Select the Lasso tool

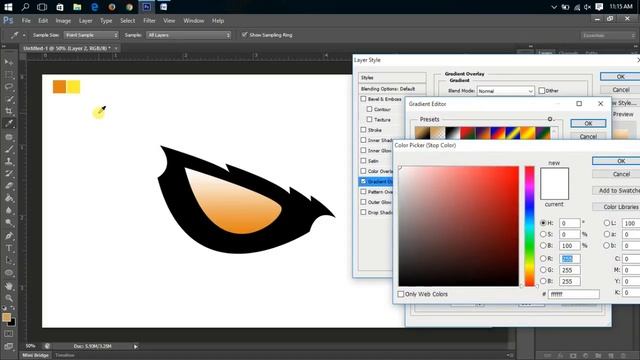click(x=9, y=87)
